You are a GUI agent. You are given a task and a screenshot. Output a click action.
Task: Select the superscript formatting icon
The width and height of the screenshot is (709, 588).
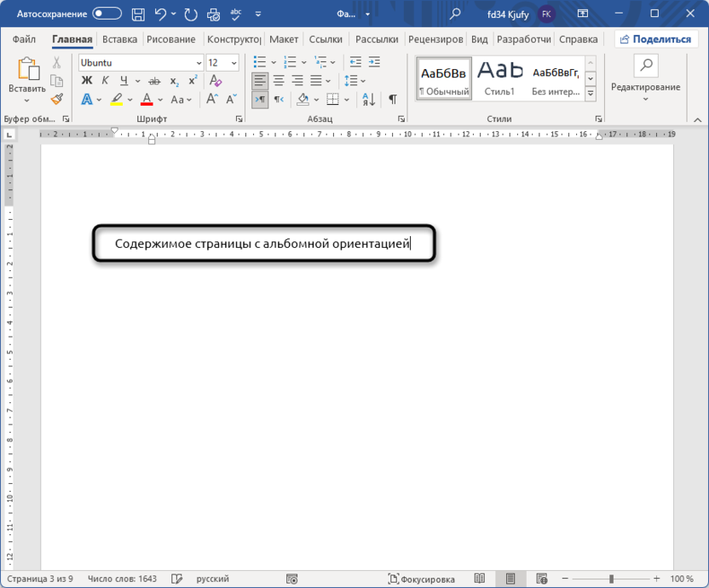point(193,79)
